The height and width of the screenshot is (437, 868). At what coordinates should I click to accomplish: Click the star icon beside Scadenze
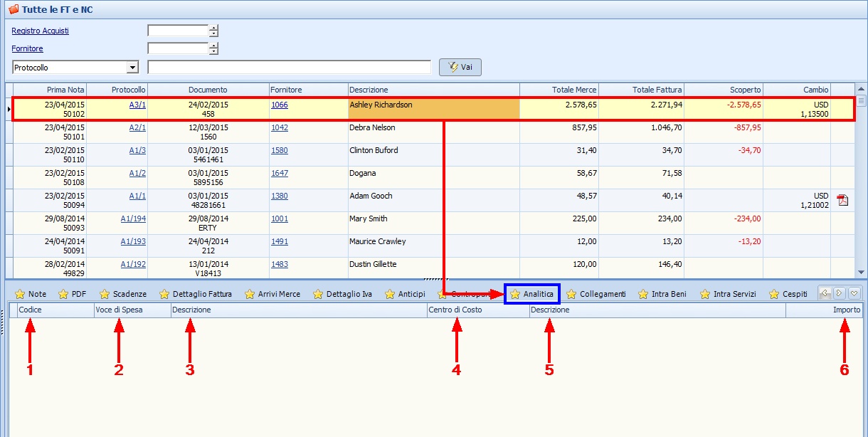point(105,294)
